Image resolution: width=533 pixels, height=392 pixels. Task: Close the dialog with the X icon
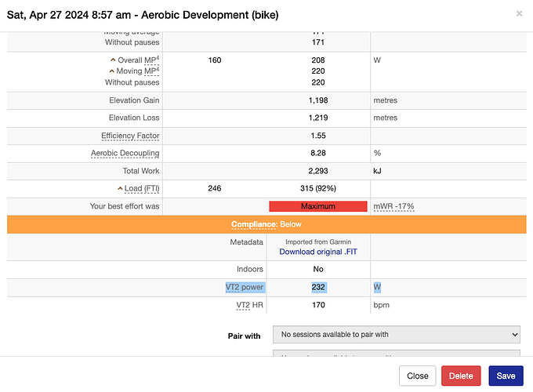click(x=519, y=13)
